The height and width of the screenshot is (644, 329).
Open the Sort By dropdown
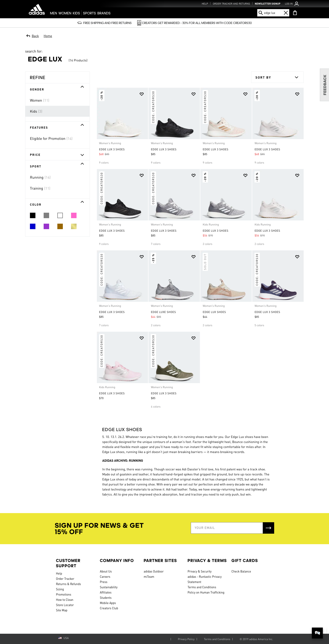click(277, 77)
